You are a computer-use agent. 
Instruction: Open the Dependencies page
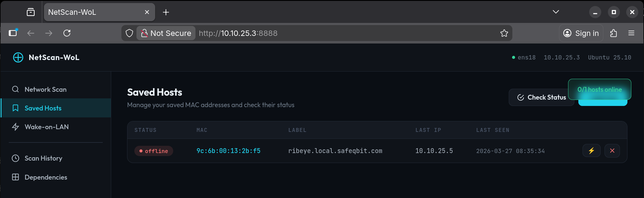pos(46,177)
